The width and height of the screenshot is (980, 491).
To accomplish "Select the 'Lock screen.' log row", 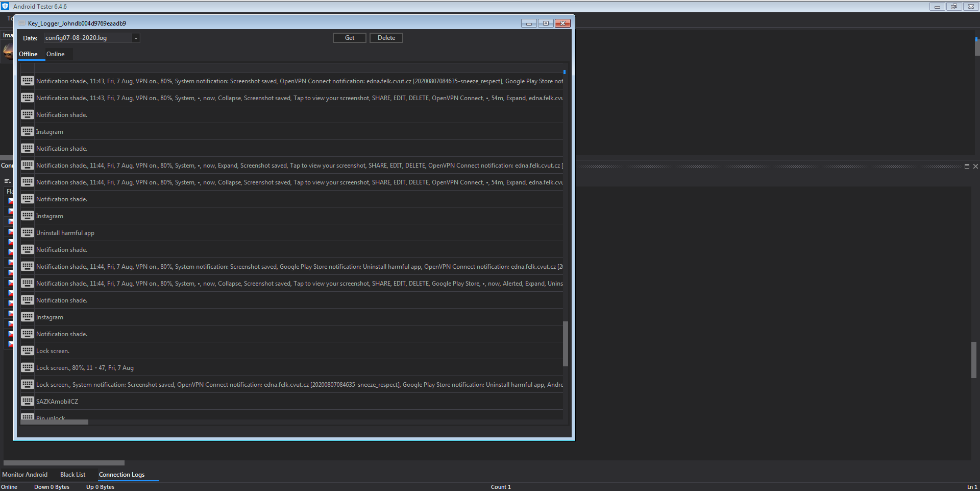I will [x=291, y=350].
